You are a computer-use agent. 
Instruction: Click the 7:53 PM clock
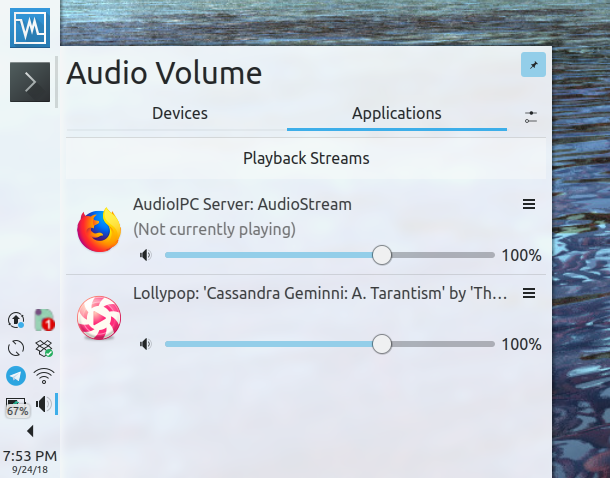tap(30, 456)
